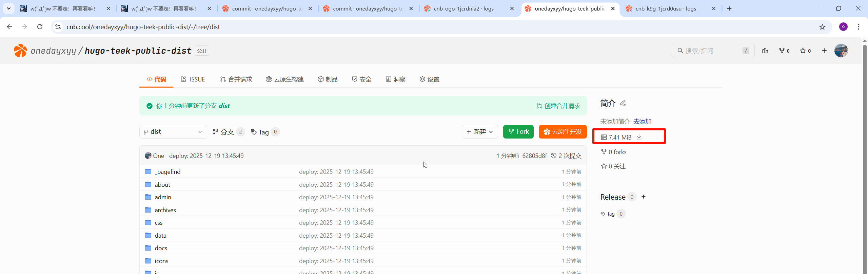Switch to the ISSUE tab

pyautogui.click(x=193, y=79)
